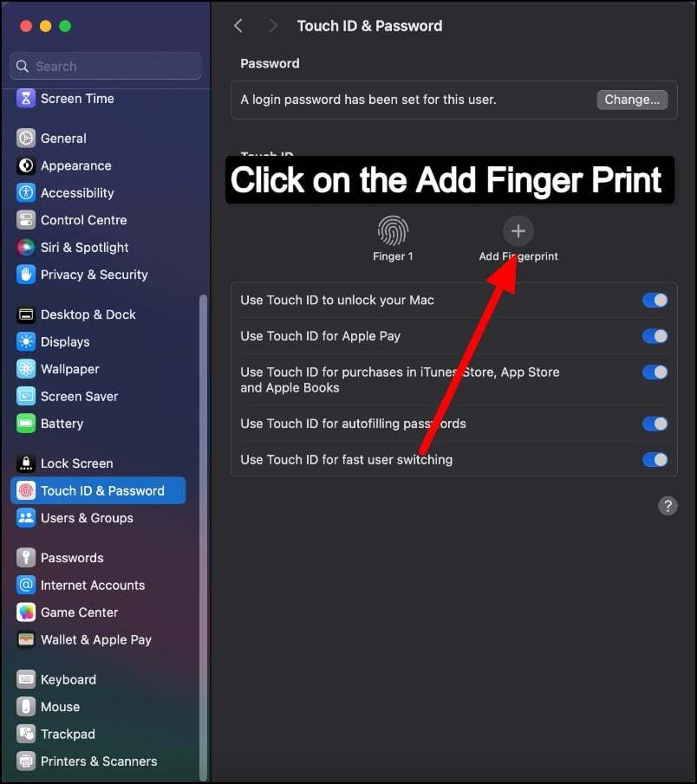Select Desktop & Dock label in sidebar
697x784 pixels.
[x=88, y=314]
